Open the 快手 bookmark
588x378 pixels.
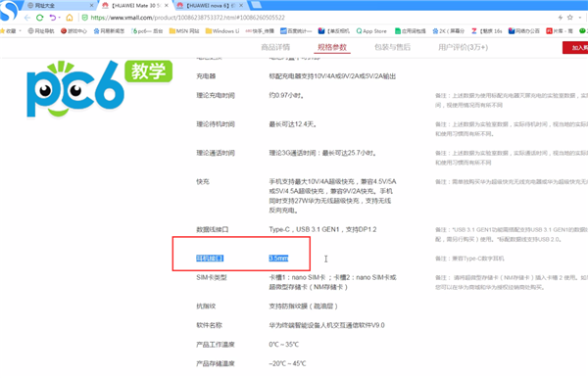260,31
